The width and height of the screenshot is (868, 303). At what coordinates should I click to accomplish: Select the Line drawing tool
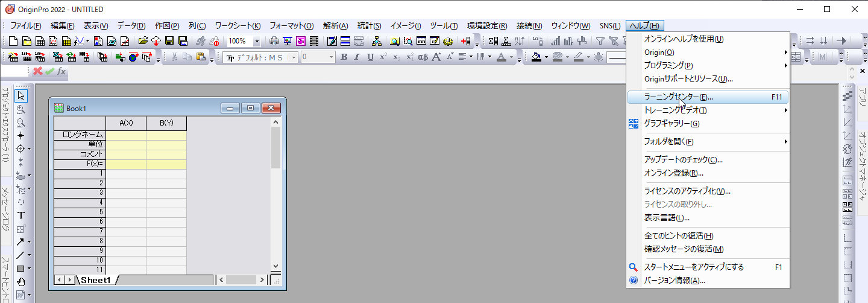click(20, 255)
